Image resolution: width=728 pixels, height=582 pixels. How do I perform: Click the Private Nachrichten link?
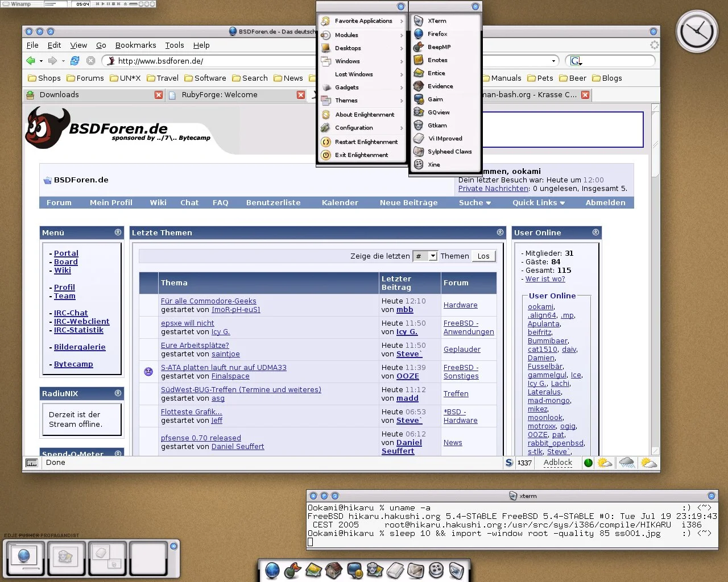pos(494,189)
